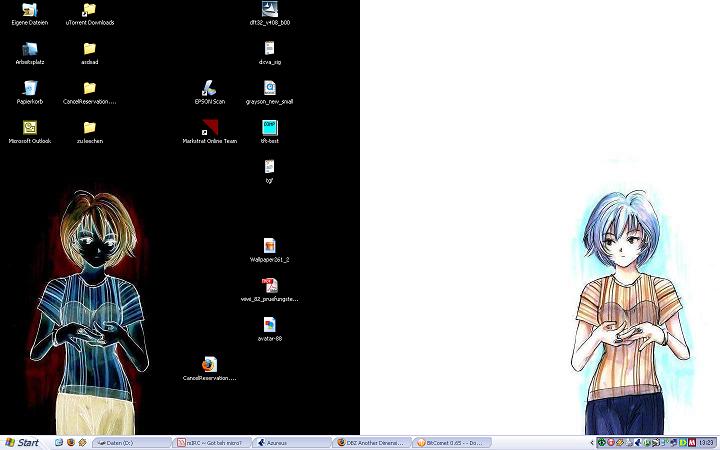Launch Microsoft Outlook from the desktop
The image size is (720, 450).
pos(29,132)
